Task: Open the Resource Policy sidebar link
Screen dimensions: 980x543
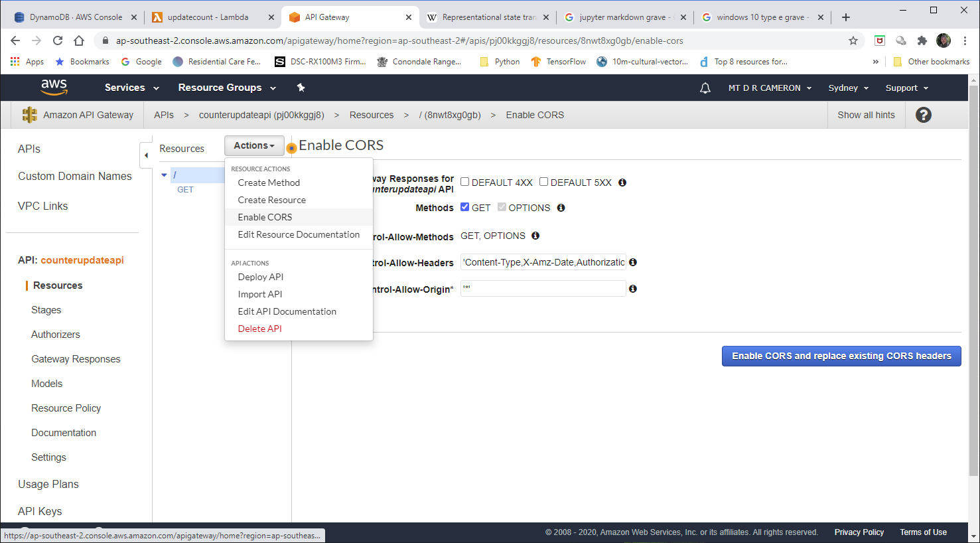Action: pos(66,408)
